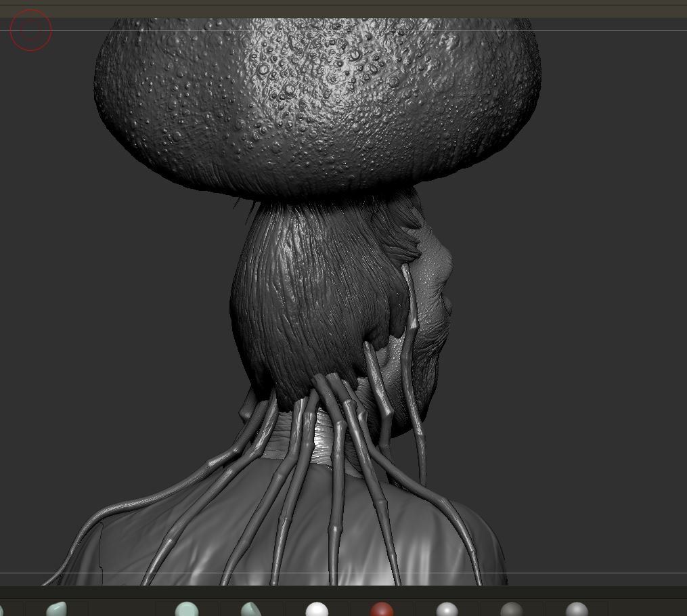This screenshot has width=687, height=616.
Task: Select the white material sphere
Action: [317, 609]
